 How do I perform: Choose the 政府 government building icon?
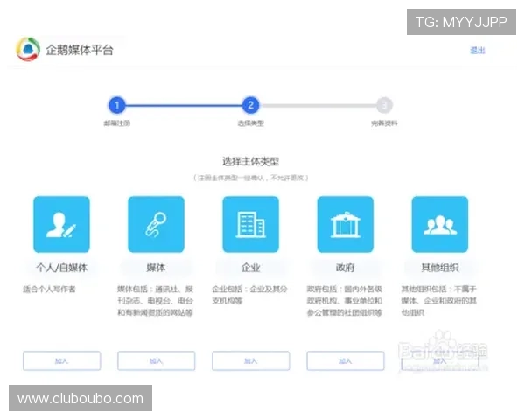point(346,224)
